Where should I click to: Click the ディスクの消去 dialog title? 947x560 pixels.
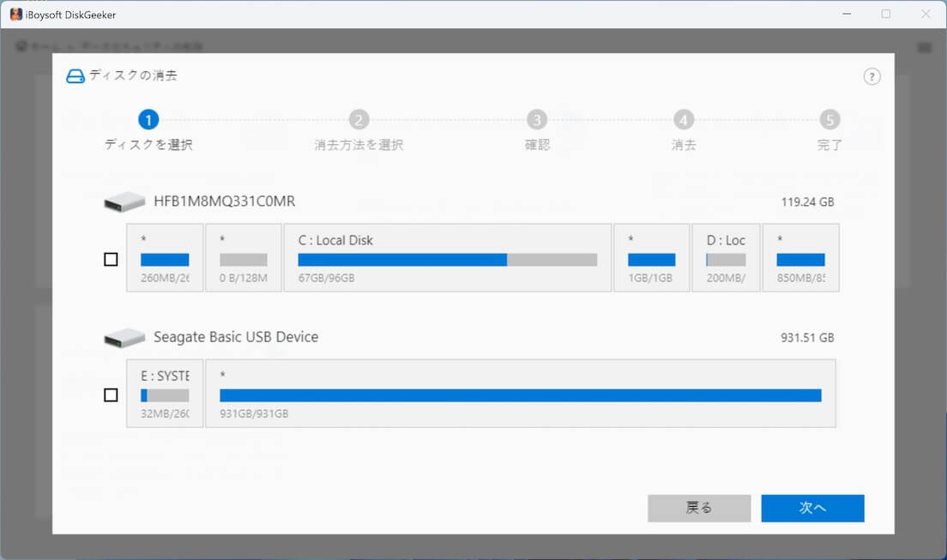pos(134,75)
